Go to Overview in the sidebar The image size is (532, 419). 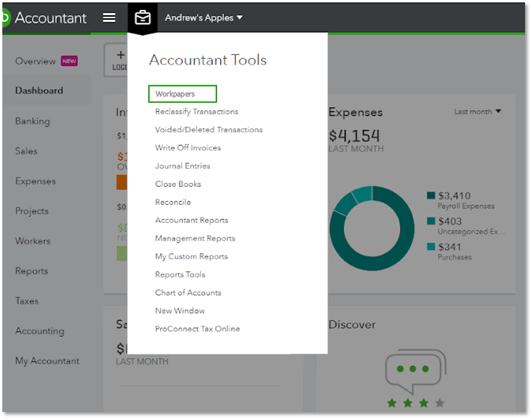(35, 61)
